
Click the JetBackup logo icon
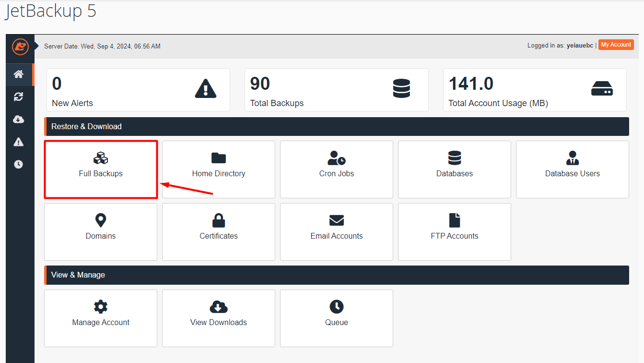tap(19, 47)
